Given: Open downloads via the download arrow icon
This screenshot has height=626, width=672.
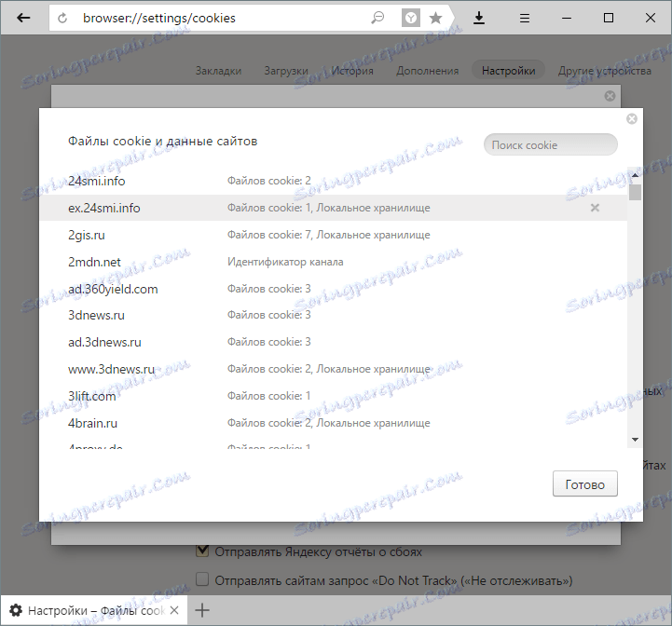Looking at the screenshot, I should [479, 18].
